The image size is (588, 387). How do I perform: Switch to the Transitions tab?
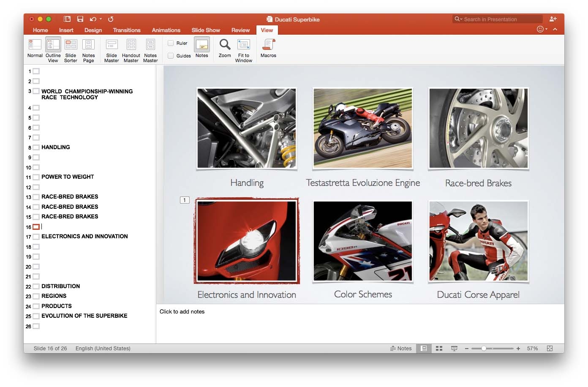(127, 30)
